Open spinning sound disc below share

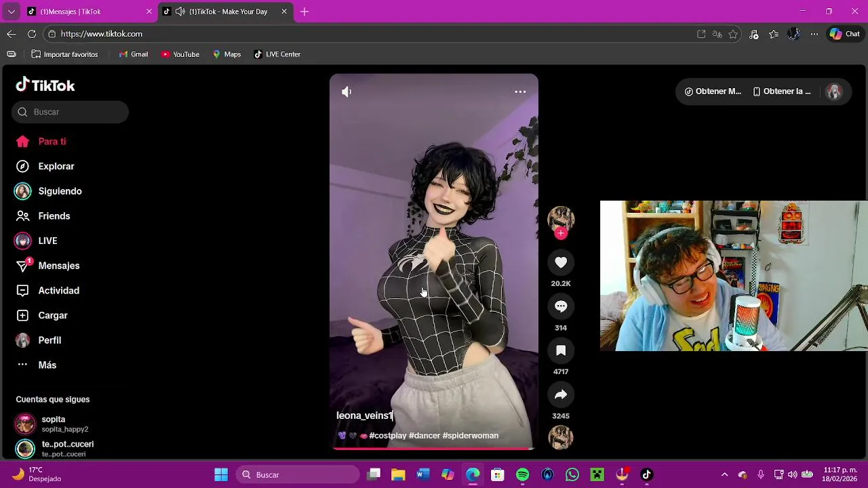pyautogui.click(x=561, y=437)
